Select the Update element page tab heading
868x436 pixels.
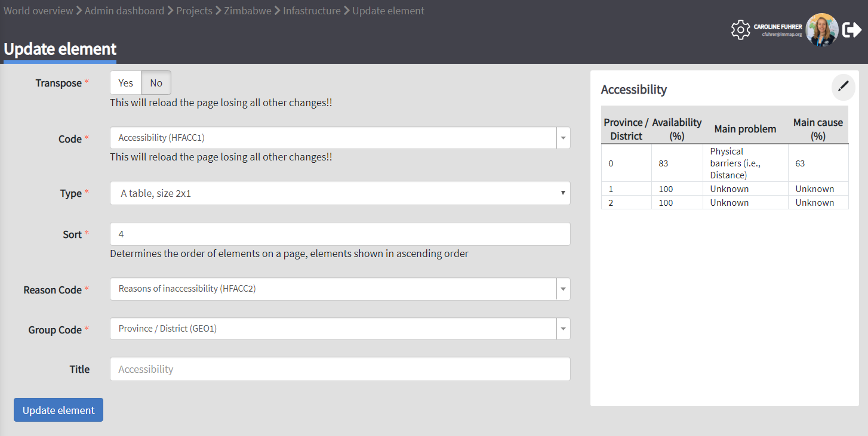pyautogui.click(x=60, y=49)
